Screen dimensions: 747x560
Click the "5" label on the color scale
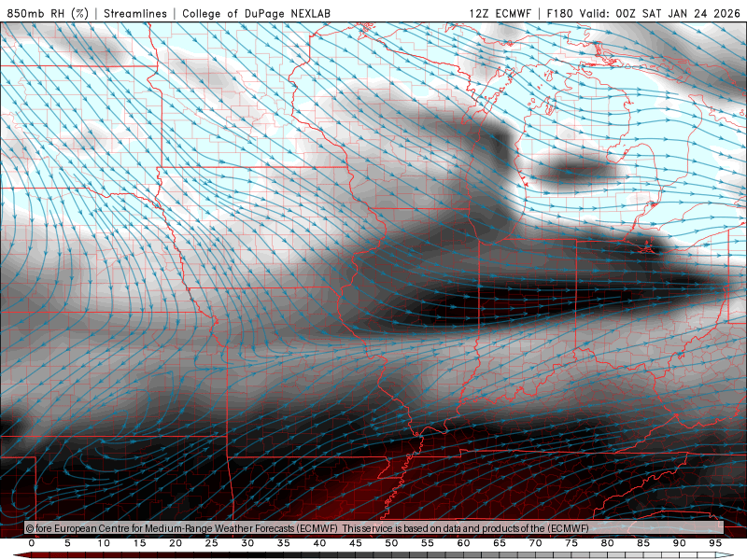tap(67, 543)
